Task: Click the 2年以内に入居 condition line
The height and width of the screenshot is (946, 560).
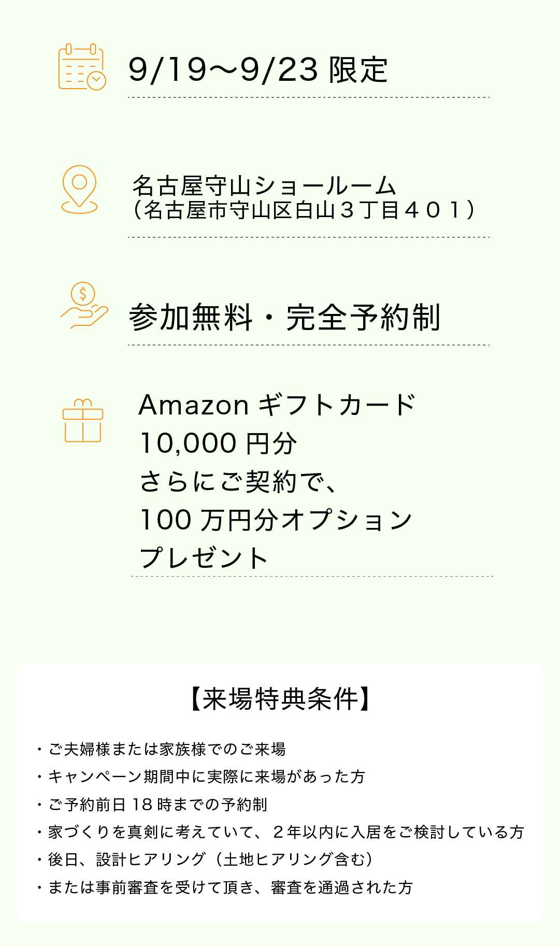Action: [280, 832]
